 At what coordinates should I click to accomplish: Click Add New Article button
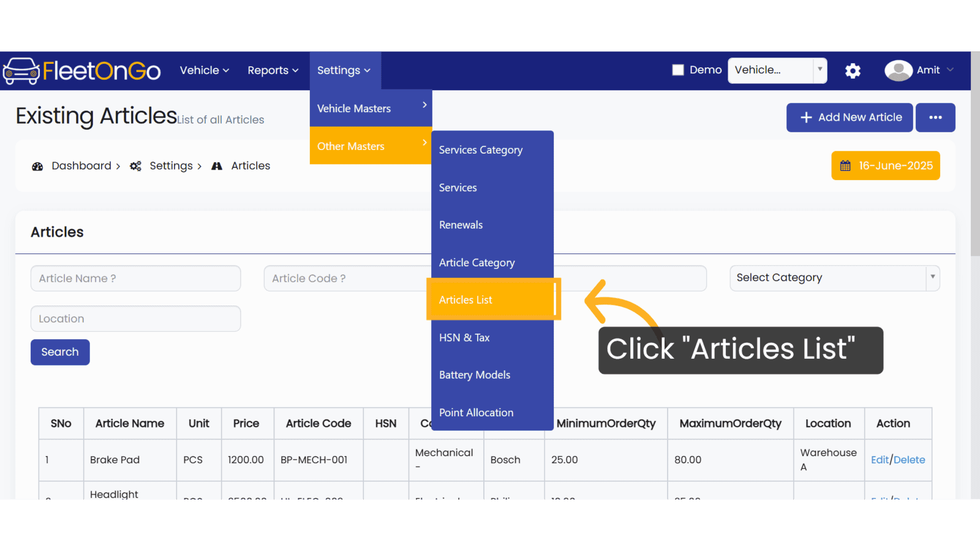[x=850, y=118]
